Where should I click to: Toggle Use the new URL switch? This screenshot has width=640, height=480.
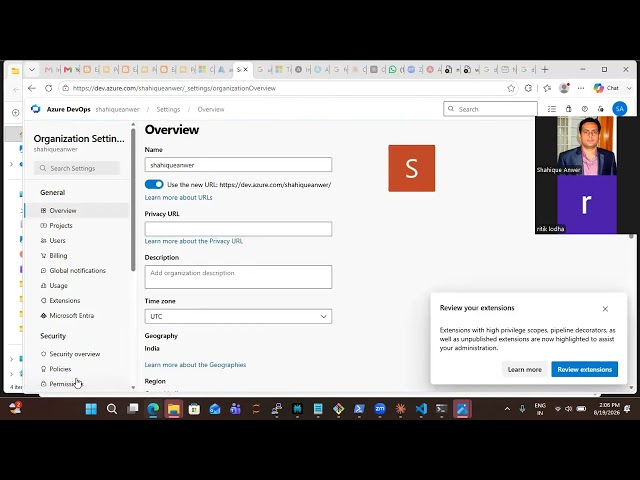pos(154,184)
